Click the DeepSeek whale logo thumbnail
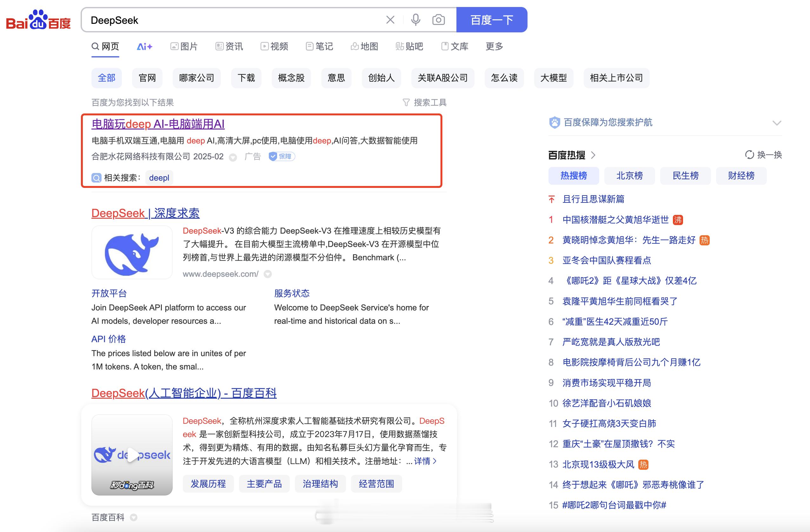This screenshot has width=810, height=532. [x=132, y=252]
